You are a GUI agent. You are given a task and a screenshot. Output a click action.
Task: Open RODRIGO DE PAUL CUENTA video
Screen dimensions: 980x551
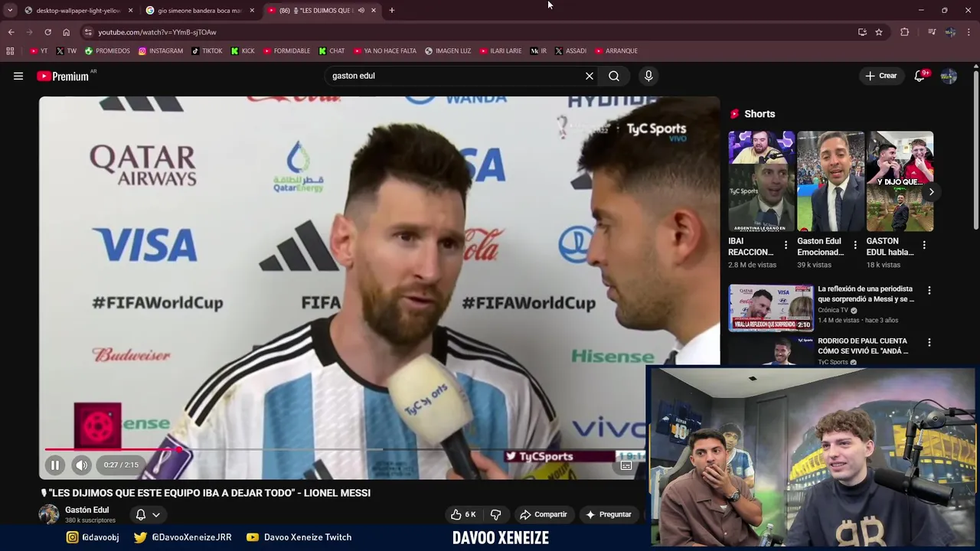[x=863, y=346]
